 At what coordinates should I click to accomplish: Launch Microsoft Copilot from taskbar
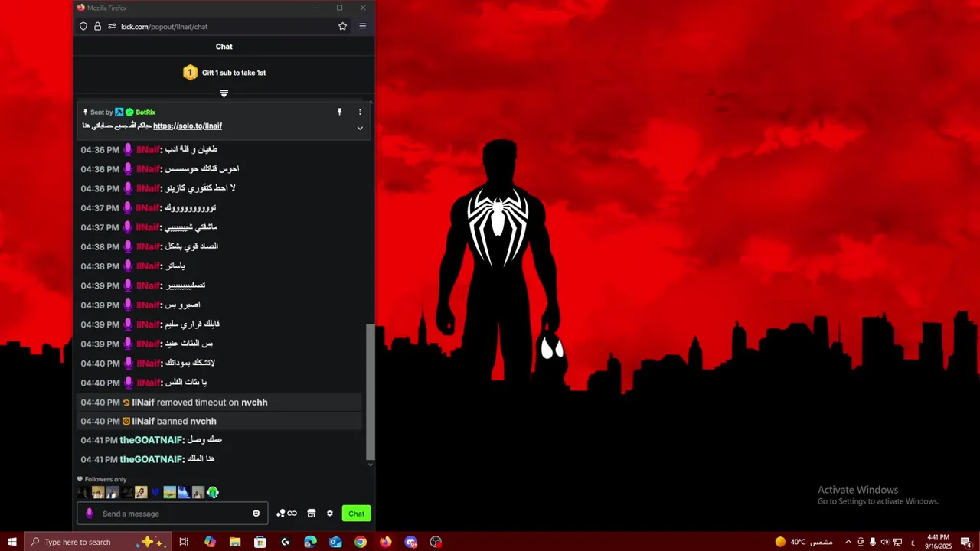210,542
